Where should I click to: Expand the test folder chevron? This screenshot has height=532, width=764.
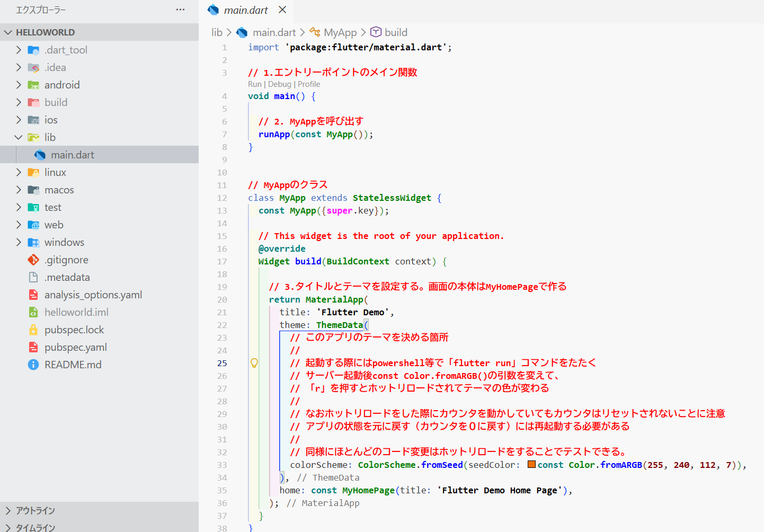click(19, 207)
